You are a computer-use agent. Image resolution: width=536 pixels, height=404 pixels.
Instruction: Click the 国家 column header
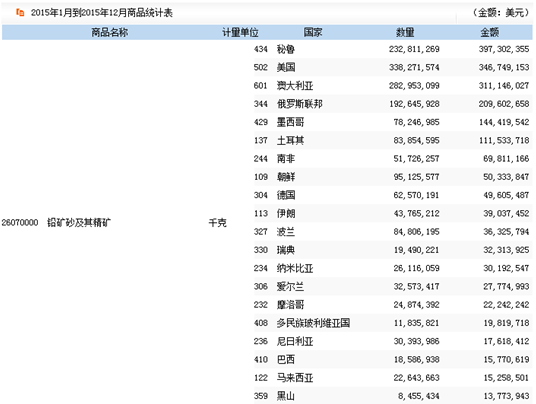click(313, 32)
